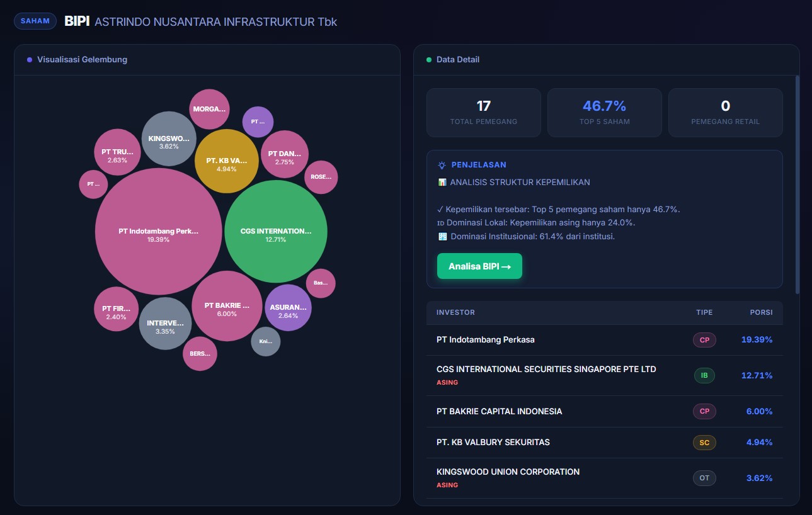
Task: Click the yellow PT. KB VA... 4.94% bubble
Action: pos(227,161)
